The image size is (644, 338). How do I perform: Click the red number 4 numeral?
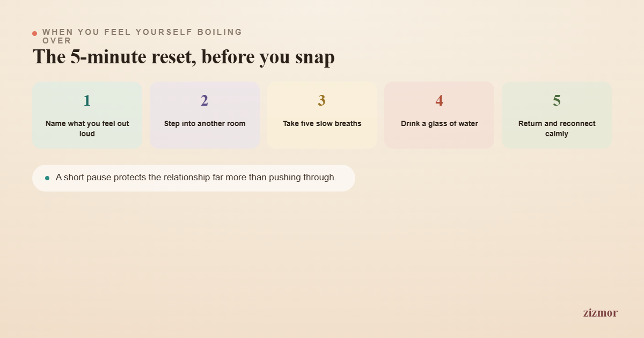(x=439, y=100)
